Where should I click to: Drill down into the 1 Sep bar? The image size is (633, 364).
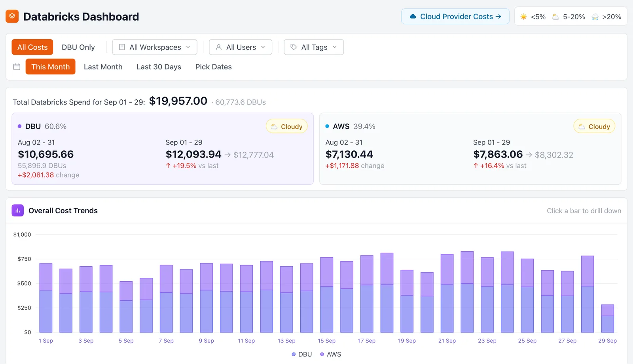[x=46, y=298]
